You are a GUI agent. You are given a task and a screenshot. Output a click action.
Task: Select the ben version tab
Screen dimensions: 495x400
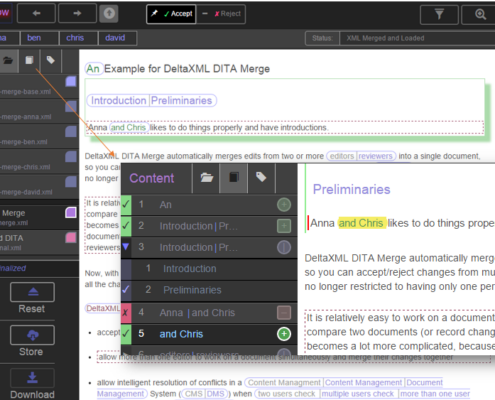pyautogui.click(x=39, y=38)
